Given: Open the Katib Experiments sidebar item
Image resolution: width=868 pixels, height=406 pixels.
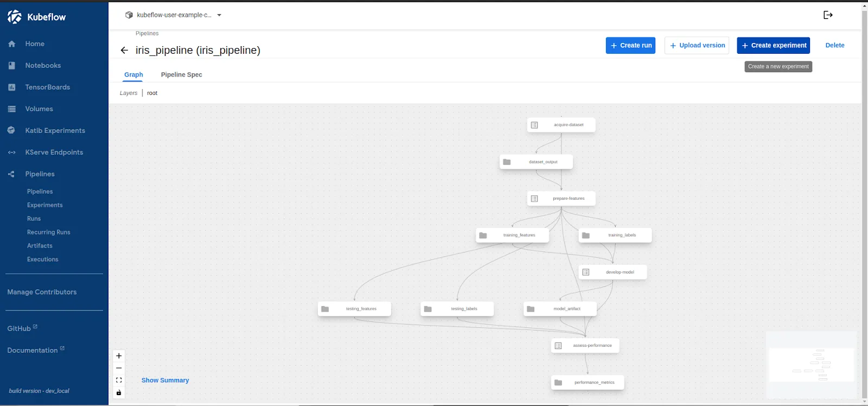Looking at the screenshot, I should pyautogui.click(x=55, y=131).
